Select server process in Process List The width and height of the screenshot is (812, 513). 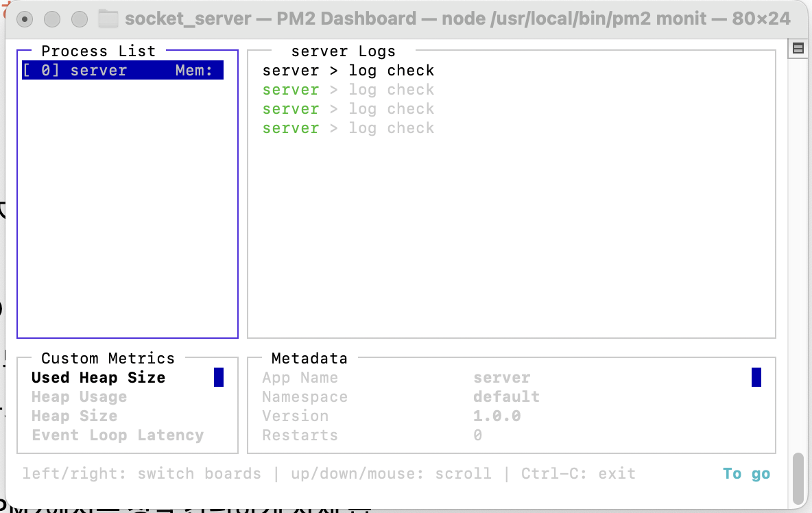(x=123, y=70)
